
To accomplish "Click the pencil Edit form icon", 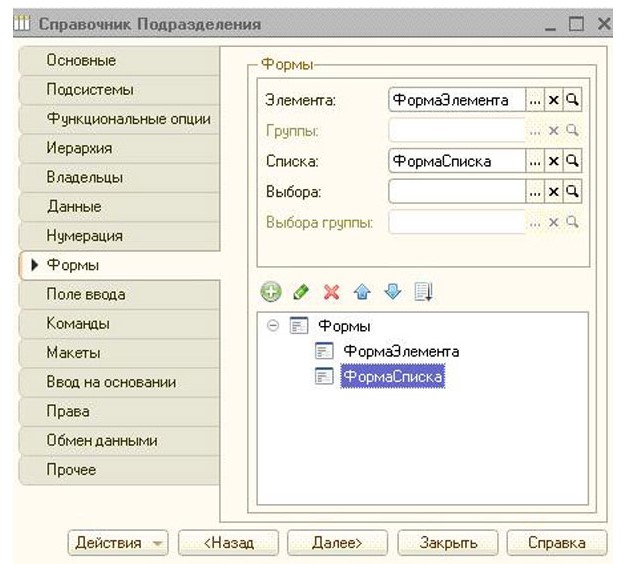I will [x=301, y=292].
